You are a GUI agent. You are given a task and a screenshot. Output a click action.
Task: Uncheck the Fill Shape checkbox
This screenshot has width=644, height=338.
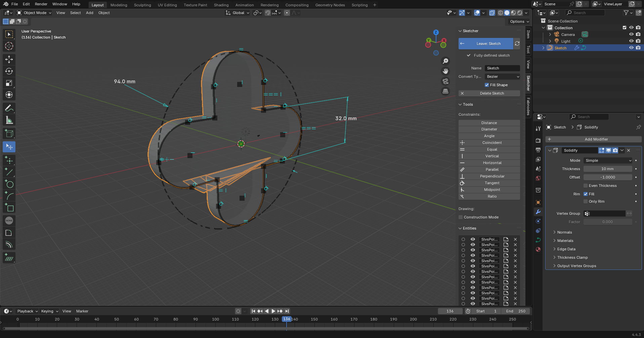coord(487,85)
